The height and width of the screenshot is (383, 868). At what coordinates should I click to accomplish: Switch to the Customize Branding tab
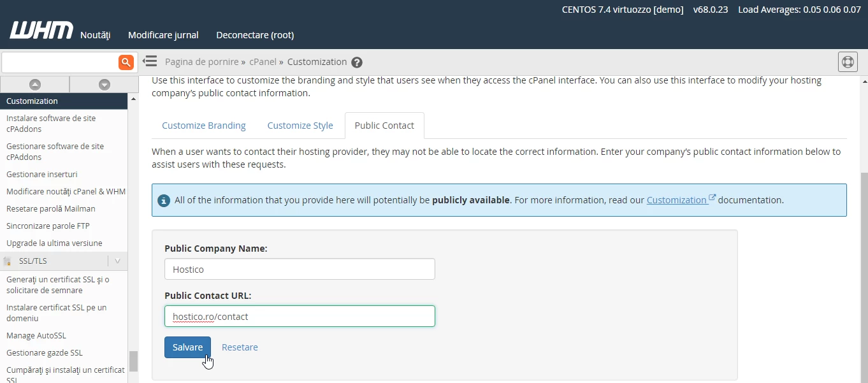pos(204,126)
